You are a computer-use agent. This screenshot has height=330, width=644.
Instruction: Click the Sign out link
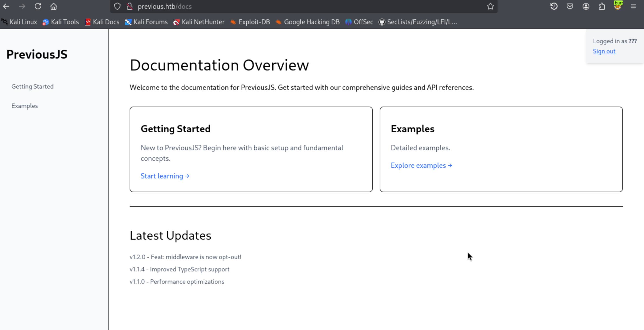tap(604, 51)
